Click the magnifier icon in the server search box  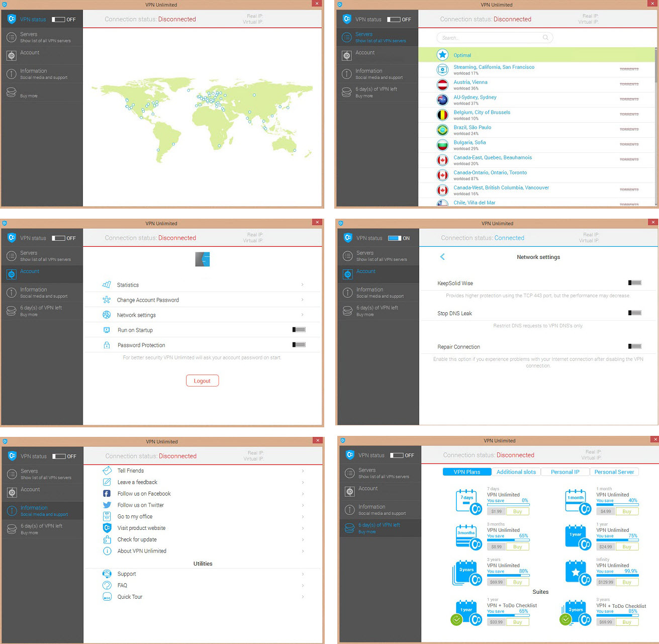[x=545, y=38]
